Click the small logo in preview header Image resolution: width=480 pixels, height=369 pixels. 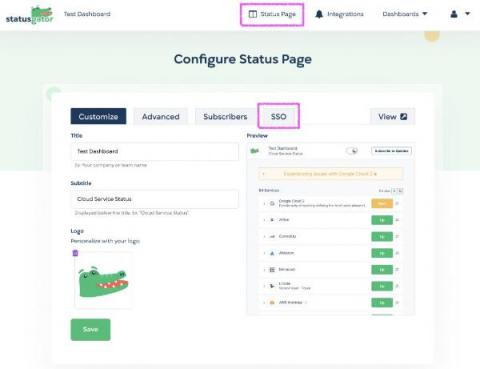pyautogui.click(x=255, y=151)
